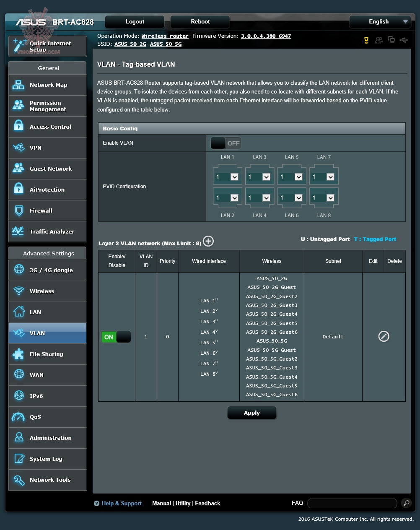Screen dimensions: 420x530
Task: Click the Default subnet cell
Action: click(333, 337)
